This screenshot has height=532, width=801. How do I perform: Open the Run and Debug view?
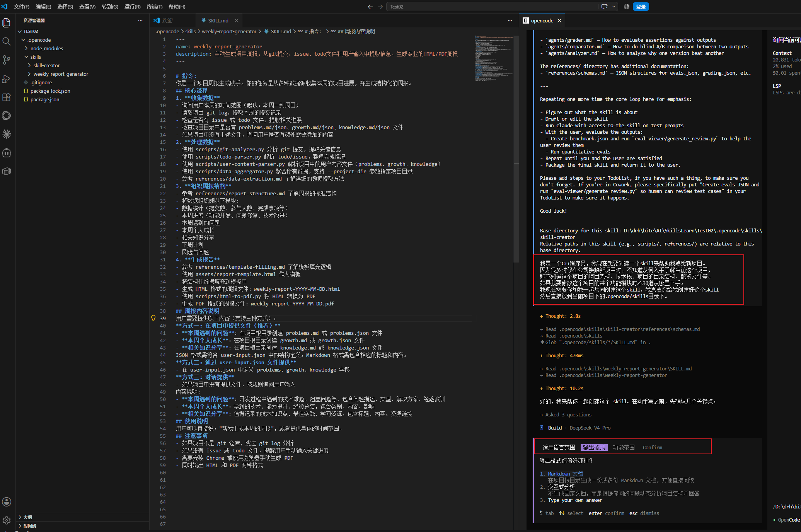pos(7,78)
